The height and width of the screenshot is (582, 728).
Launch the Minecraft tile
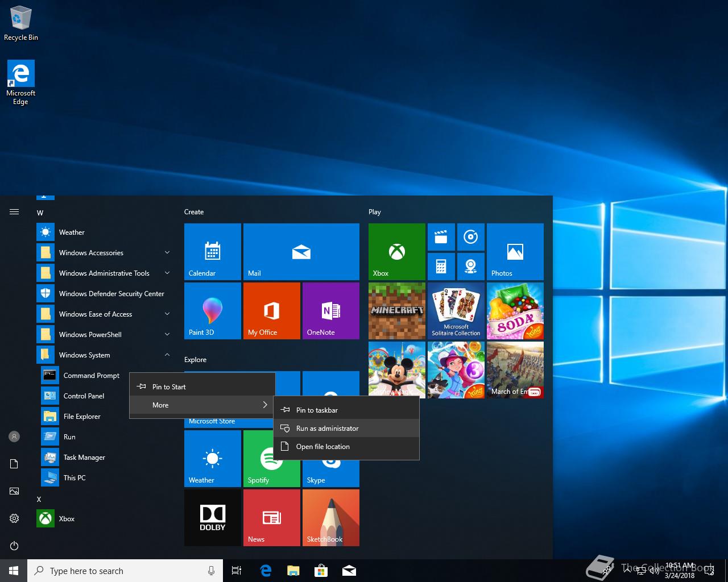[397, 311]
